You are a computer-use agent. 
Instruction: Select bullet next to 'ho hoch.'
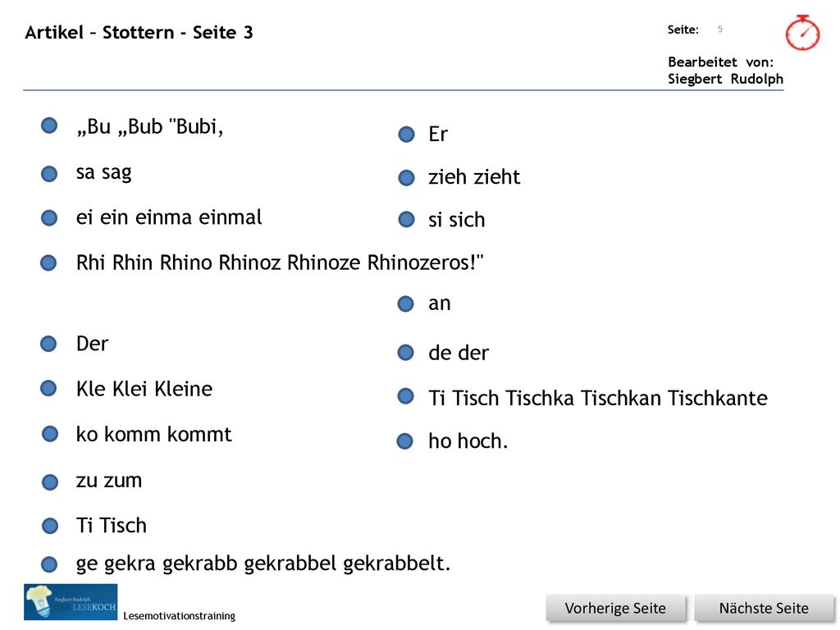[405, 441]
